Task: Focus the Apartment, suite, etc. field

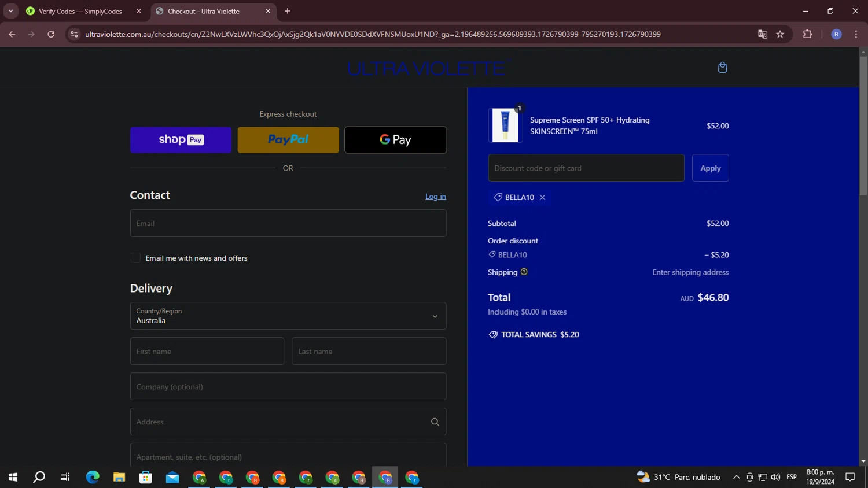Action: [x=288, y=455]
